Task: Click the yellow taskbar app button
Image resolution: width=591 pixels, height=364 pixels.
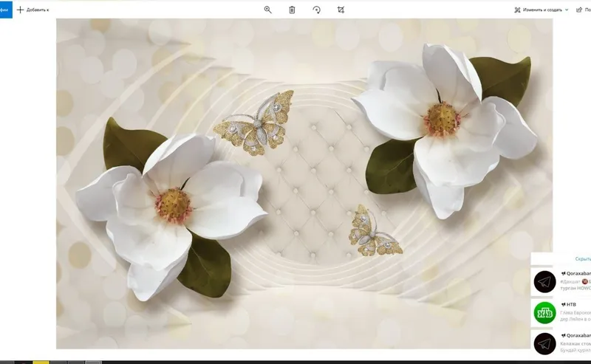Action: (x=41, y=362)
